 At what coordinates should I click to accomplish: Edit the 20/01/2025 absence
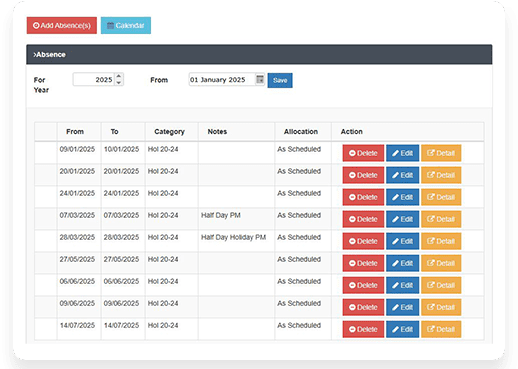(402, 175)
